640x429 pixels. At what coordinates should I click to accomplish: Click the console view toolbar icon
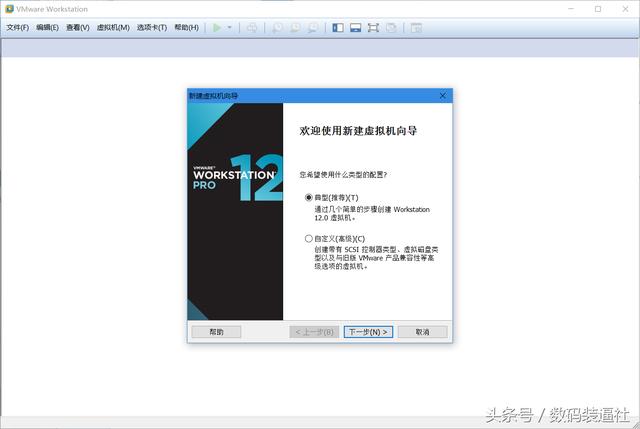click(416, 27)
